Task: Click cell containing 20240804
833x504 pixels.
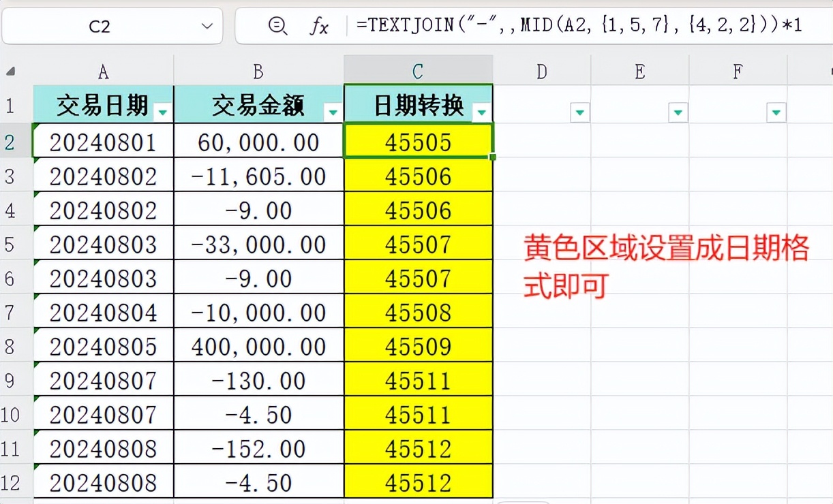Action: tap(104, 311)
